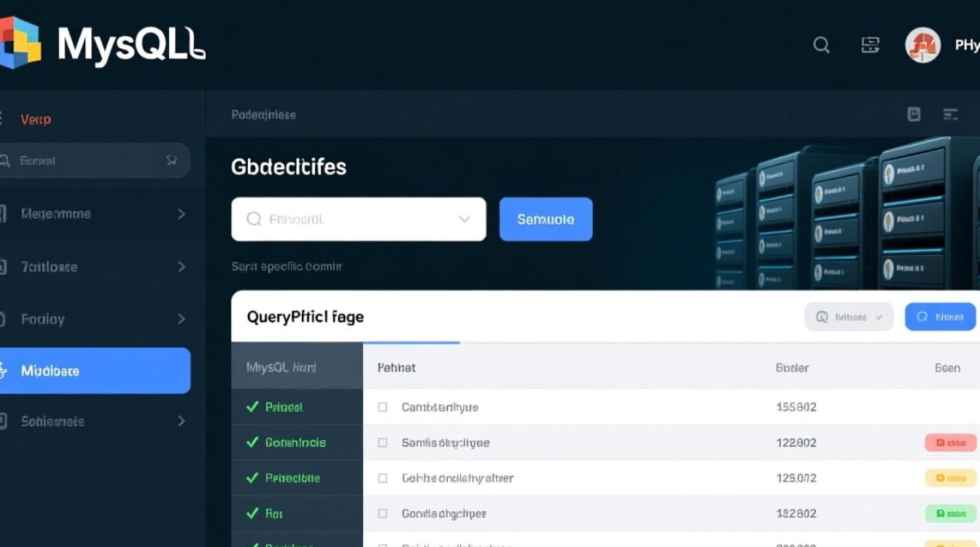Click the yellow status badge in table
The image size is (980, 547).
tap(950, 478)
